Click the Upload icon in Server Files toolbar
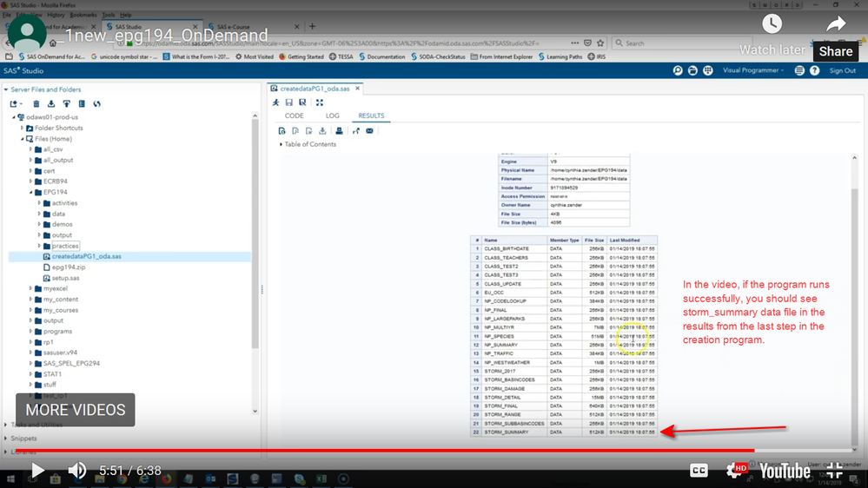This screenshot has height=488, width=868. (x=66, y=103)
